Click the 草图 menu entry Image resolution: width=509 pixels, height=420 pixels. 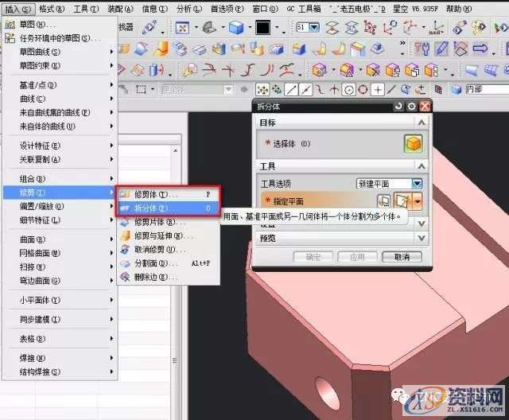pyautogui.click(x=60, y=25)
